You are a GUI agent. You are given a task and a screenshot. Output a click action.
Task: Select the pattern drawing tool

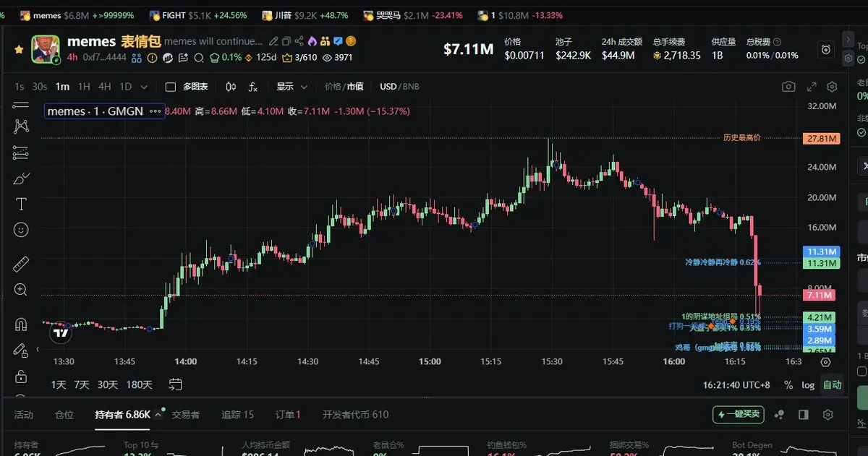[x=21, y=126]
